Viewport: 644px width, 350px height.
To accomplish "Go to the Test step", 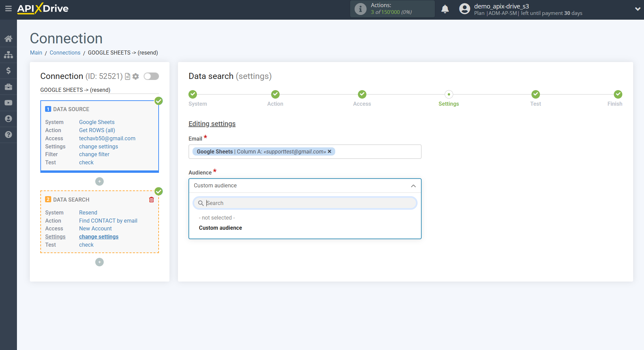I will [x=535, y=95].
